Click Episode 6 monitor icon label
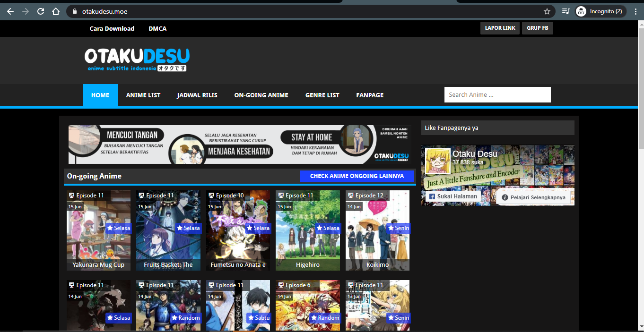Screen dimensions: 644x332 point(281,285)
